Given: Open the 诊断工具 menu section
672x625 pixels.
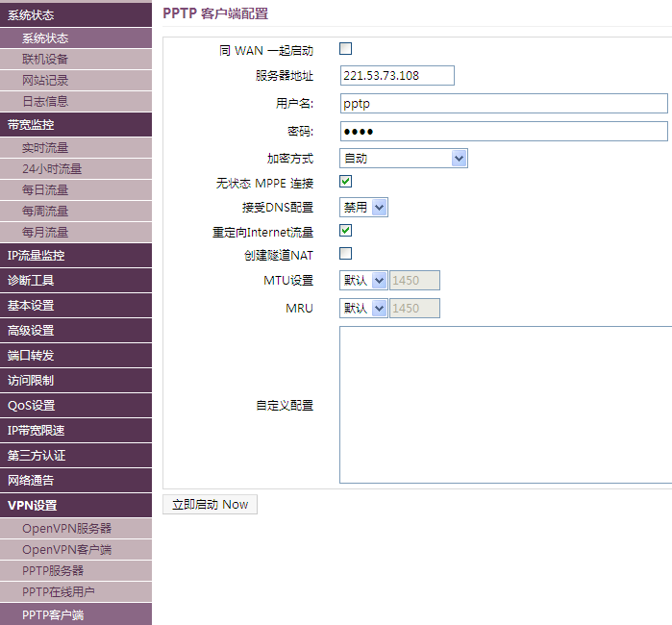Looking at the screenshot, I should tap(31, 281).
